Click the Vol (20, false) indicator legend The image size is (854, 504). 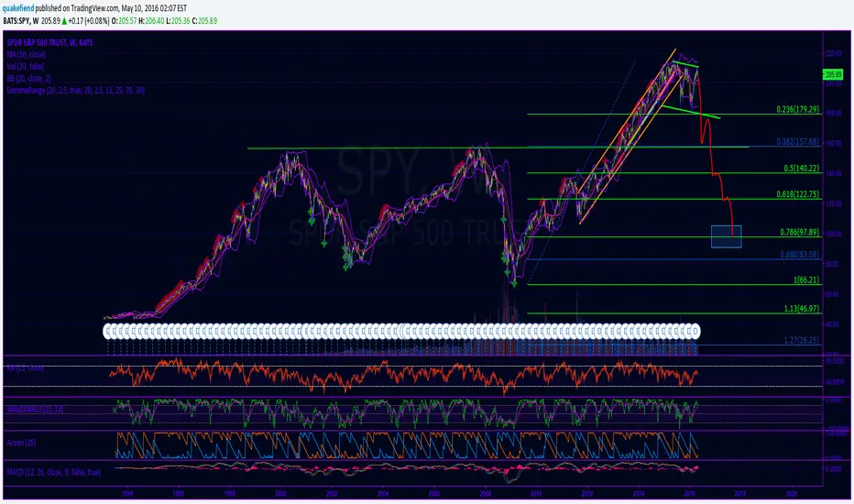click(x=26, y=67)
